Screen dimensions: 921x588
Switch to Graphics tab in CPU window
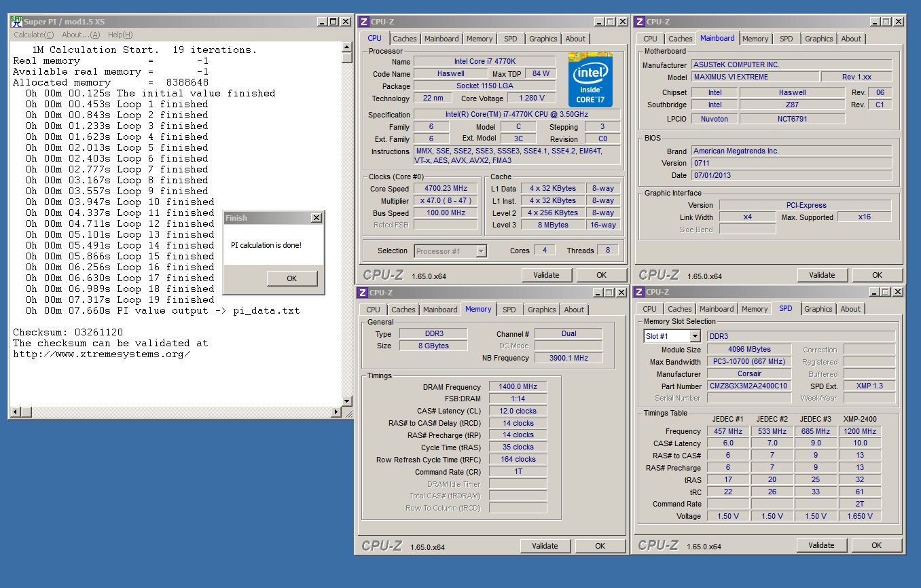click(x=543, y=39)
